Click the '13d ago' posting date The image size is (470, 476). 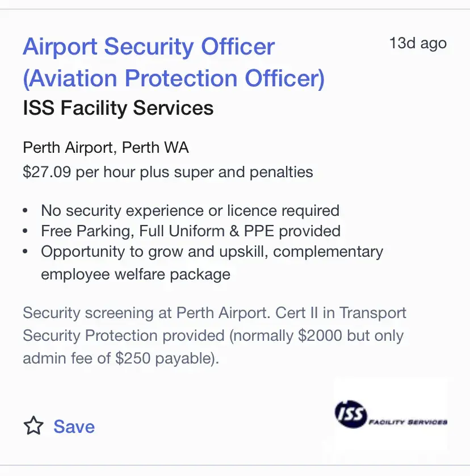click(x=418, y=44)
